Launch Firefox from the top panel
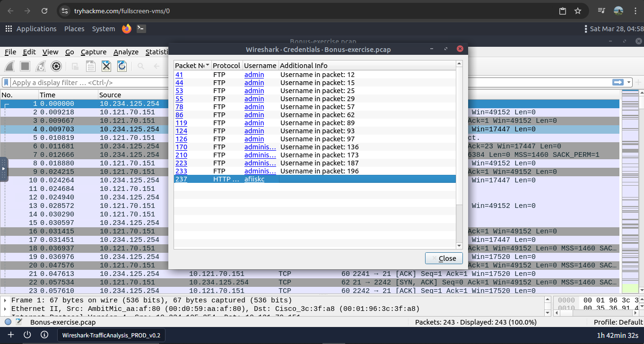 126,29
